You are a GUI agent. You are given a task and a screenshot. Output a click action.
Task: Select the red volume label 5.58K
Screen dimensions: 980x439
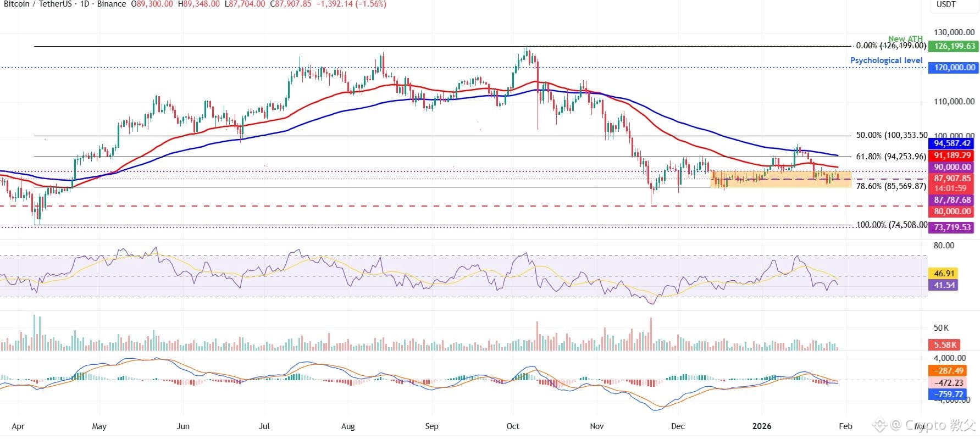pyautogui.click(x=945, y=345)
